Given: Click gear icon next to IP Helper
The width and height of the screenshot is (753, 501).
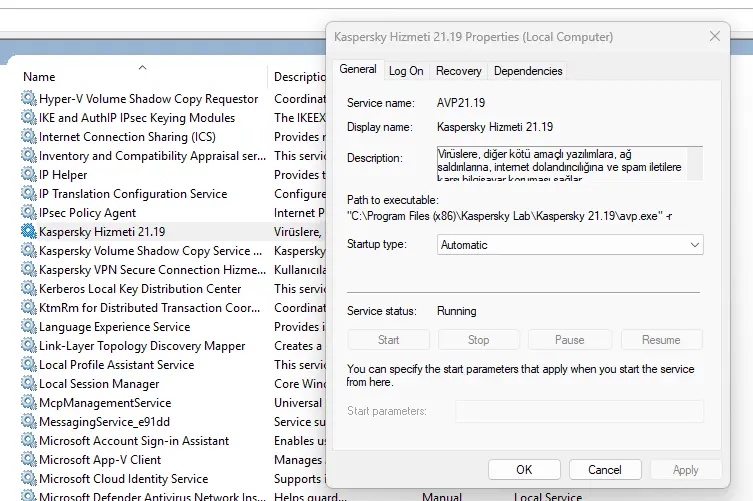Looking at the screenshot, I should (29, 174).
